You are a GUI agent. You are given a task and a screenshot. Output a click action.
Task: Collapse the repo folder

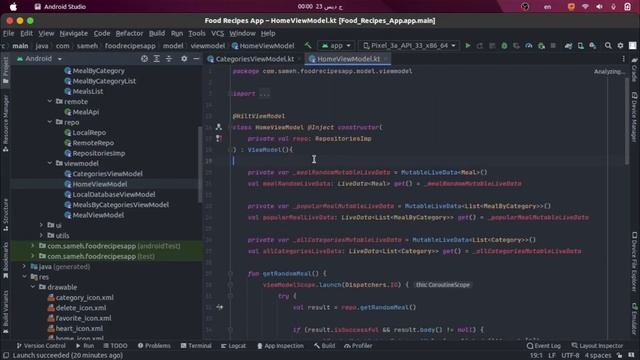(x=50, y=122)
